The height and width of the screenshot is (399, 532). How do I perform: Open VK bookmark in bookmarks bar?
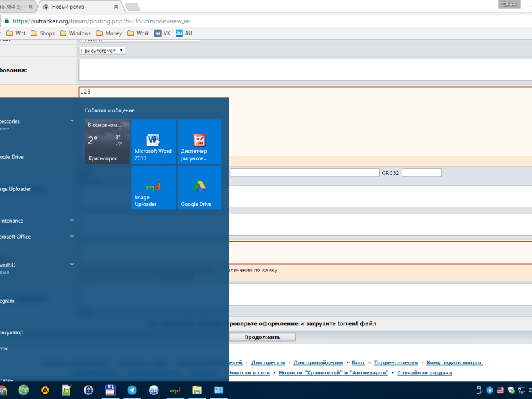click(162, 33)
